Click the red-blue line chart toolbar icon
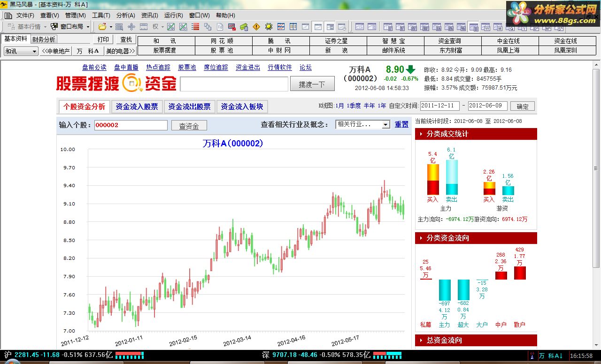The width and height of the screenshot is (601, 364). [x=281, y=27]
